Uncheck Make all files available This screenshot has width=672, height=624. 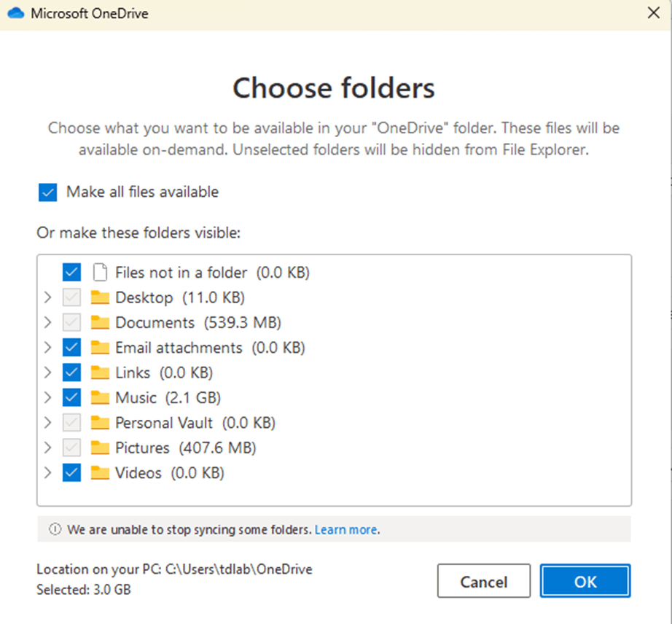pyautogui.click(x=47, y=192)
